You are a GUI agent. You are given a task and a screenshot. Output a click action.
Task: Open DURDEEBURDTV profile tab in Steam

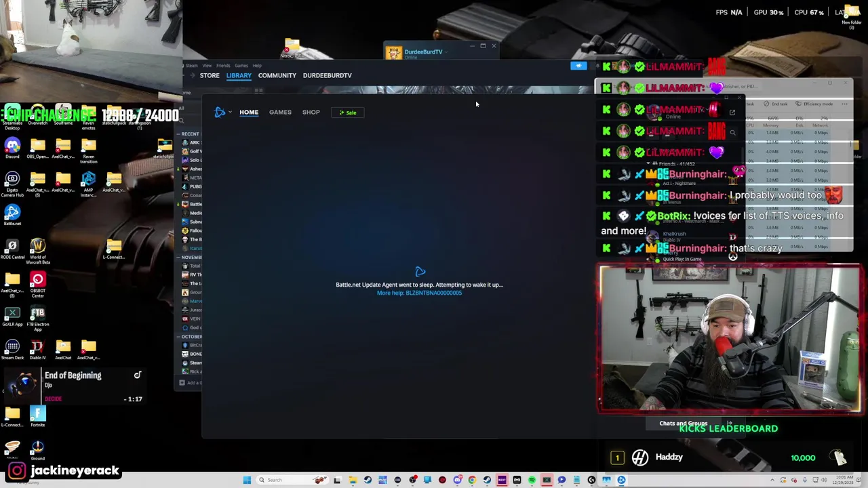click(x=327, y=75)
